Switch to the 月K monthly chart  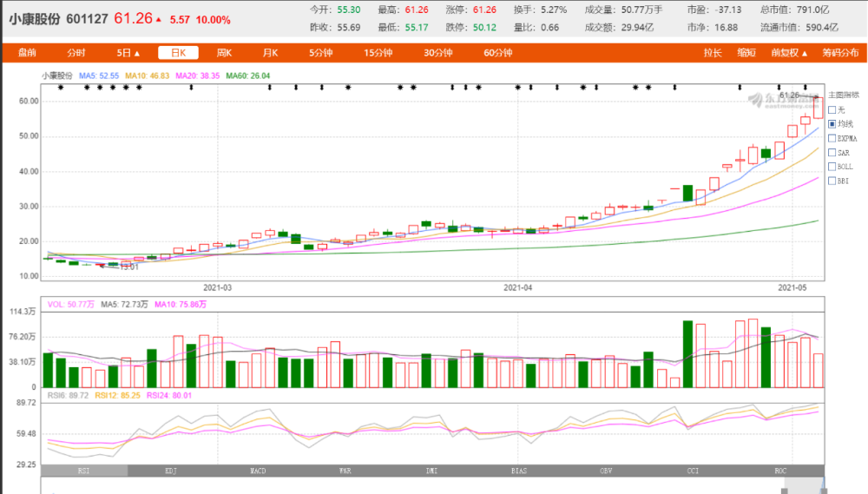pos(270,53)
